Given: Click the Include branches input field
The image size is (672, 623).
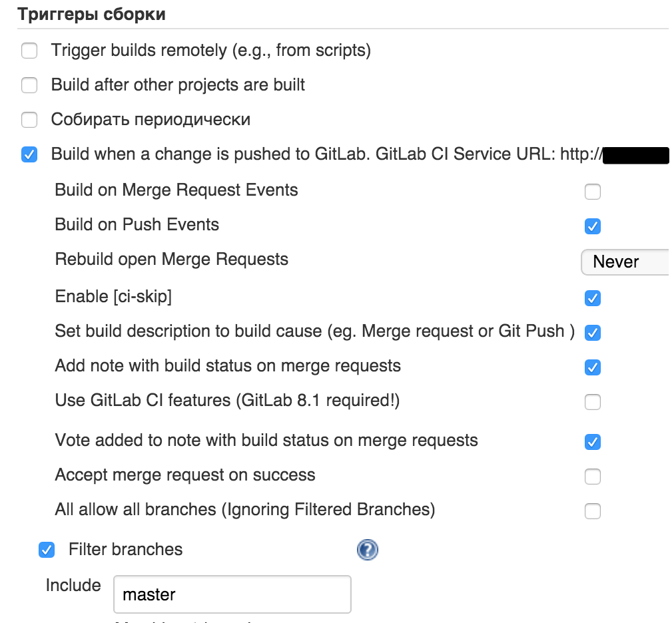Looking at the screenshot, I should pos(232,594).
